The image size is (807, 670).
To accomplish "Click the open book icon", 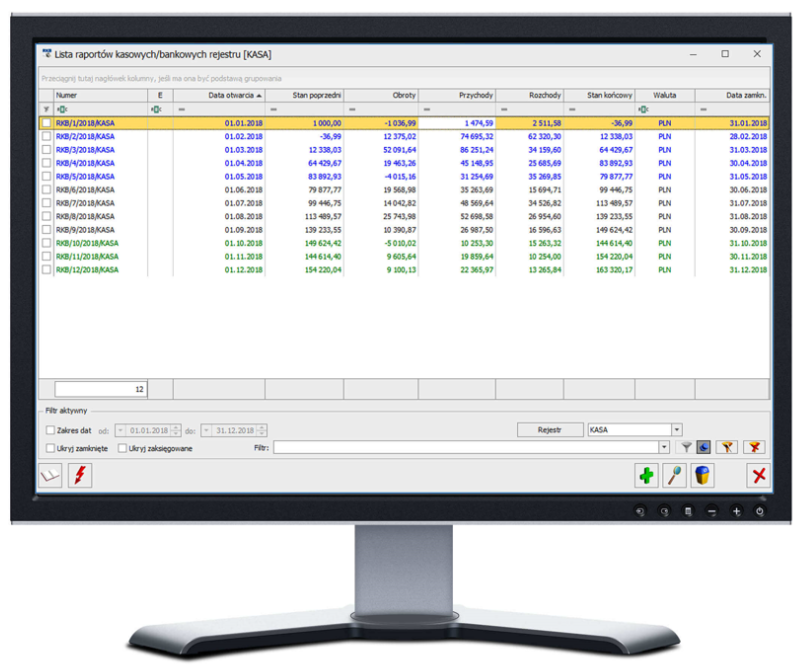I will pyautogui.click(x=50, y=476).
